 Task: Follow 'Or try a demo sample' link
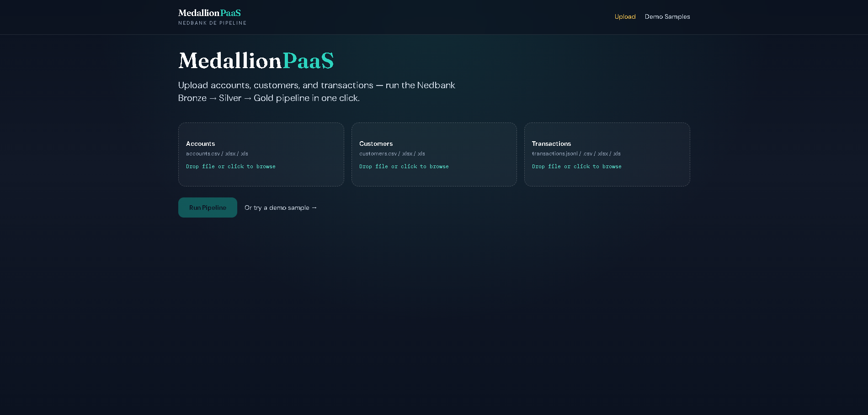click(x=281, y=207)
